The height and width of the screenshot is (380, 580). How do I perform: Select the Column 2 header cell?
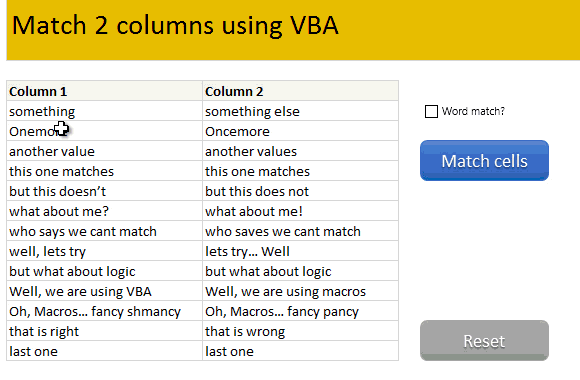click(300, 91)
